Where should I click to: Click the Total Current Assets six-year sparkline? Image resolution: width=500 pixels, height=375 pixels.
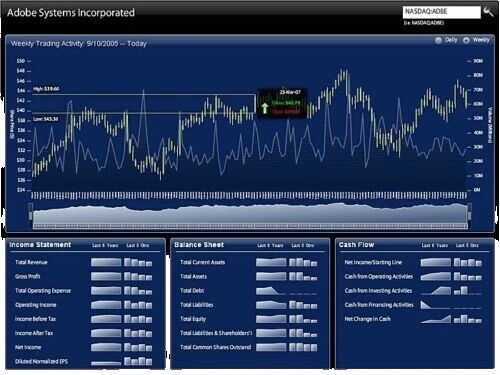tap(271, 262)
